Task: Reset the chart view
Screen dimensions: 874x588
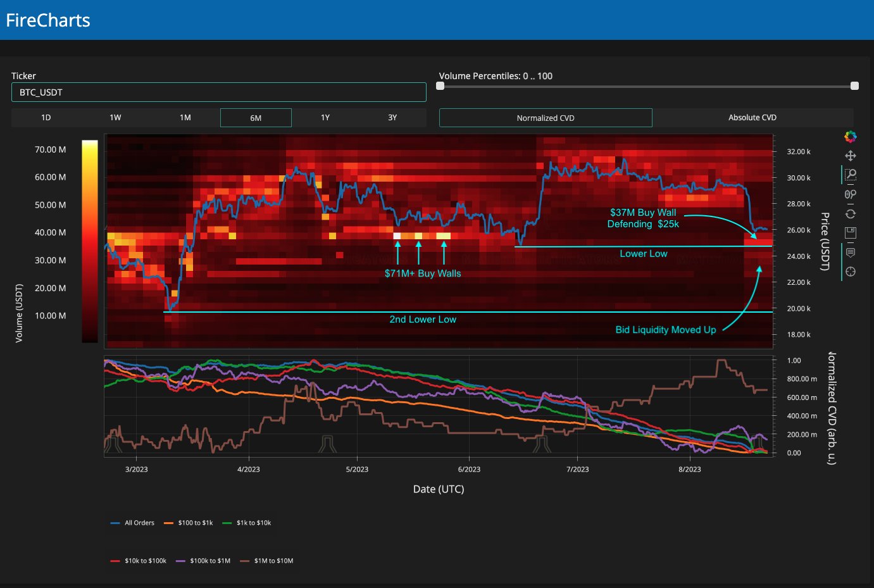Action: point(850,214)
